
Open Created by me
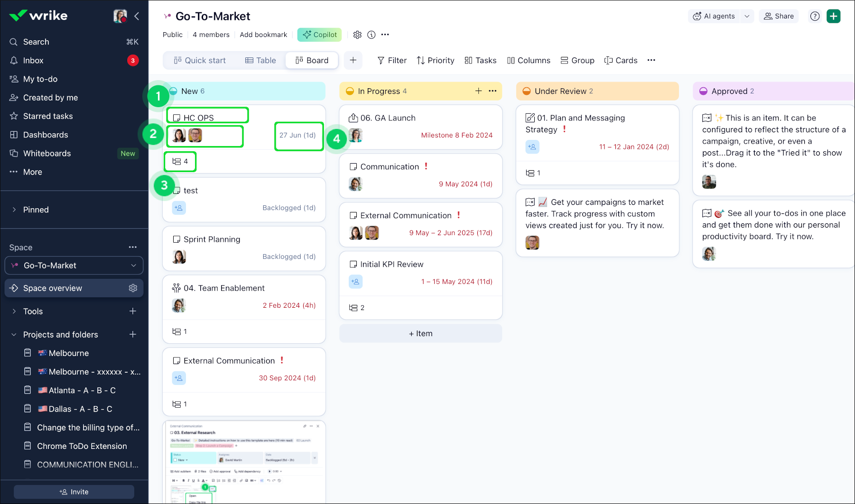[74, 98]
